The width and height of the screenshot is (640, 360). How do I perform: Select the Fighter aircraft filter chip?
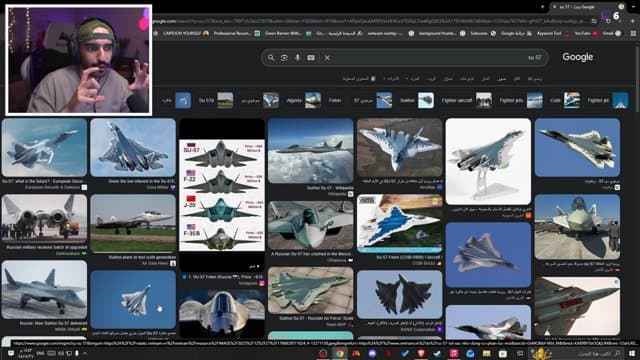click(467, 100)
